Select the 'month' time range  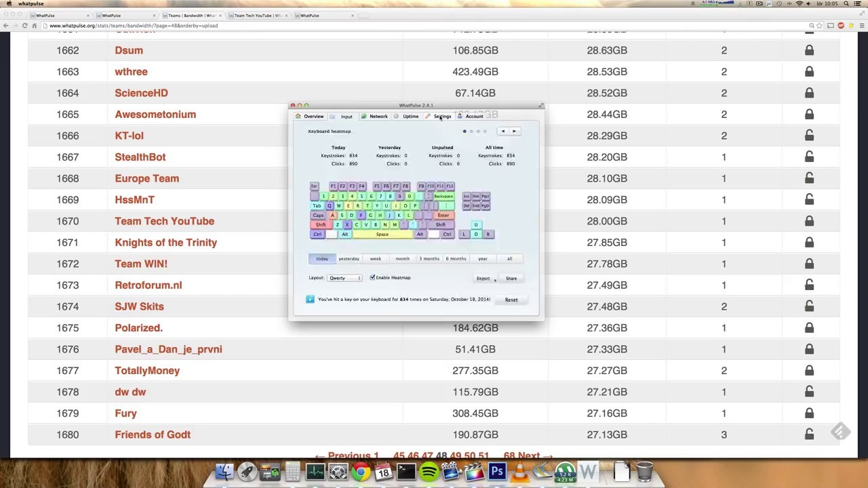403,259
